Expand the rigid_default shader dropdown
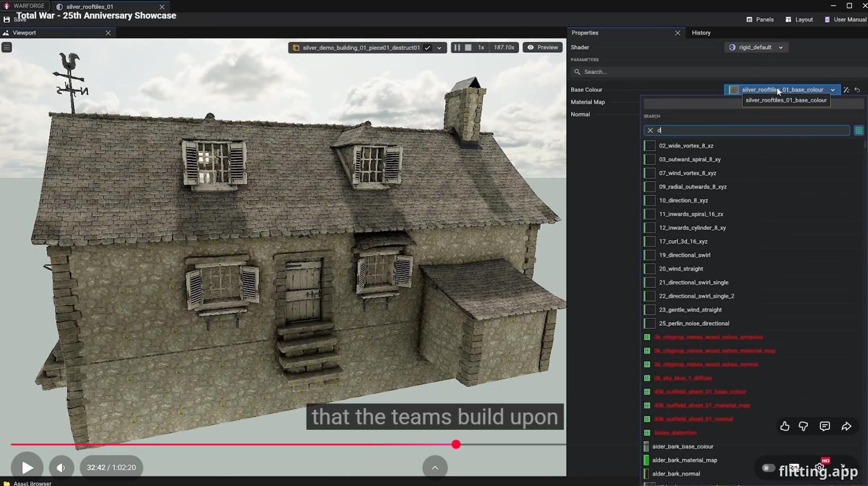 781,48
